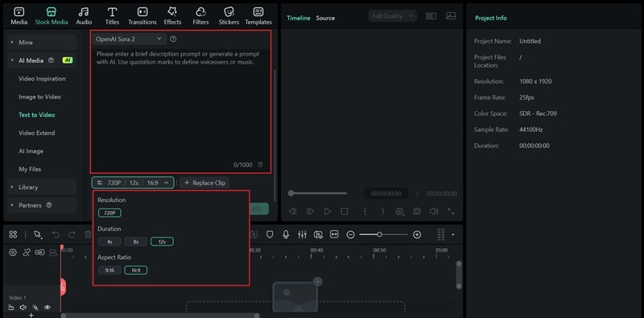Screen dimensions: 644x318
Task: Open the Media tab
Action: pos(19,16)
